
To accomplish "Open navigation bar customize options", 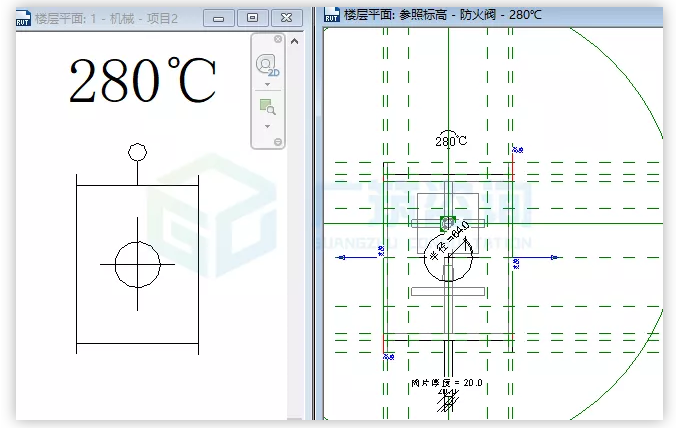I will click(278, 142).
